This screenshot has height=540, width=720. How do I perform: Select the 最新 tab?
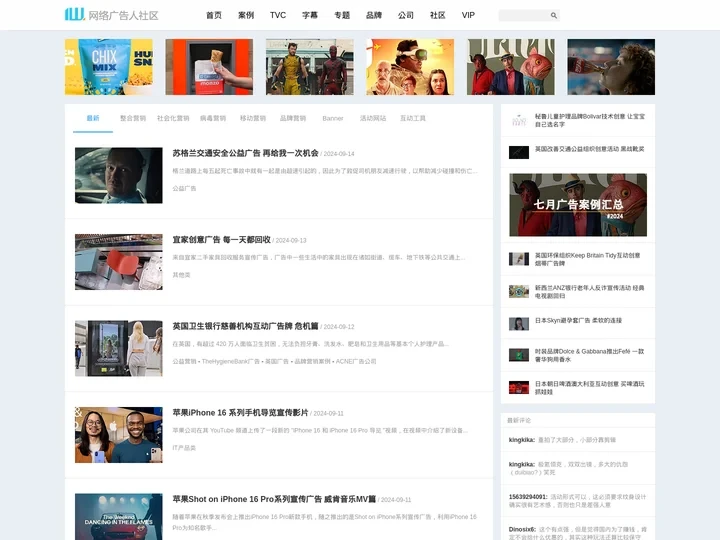[x=93, y=118]
